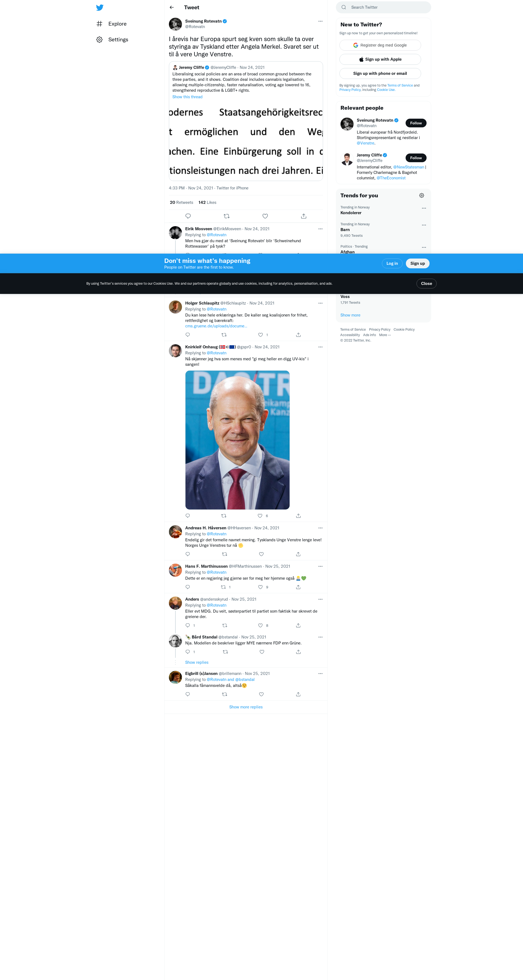Image resolution: width=523 pixels, height=980 pixels.
Task: Click Log in on the blue banner
Action: pos(392,263)
